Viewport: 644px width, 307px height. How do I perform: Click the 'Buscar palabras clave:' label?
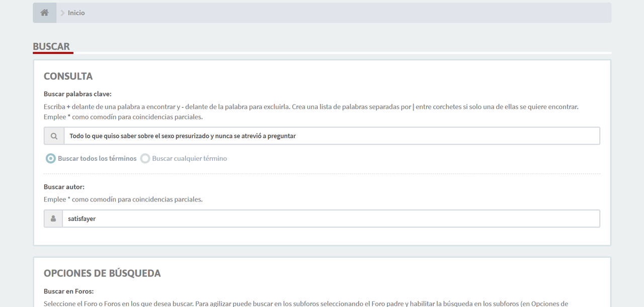pyautogui.click(x=77, y=94)
